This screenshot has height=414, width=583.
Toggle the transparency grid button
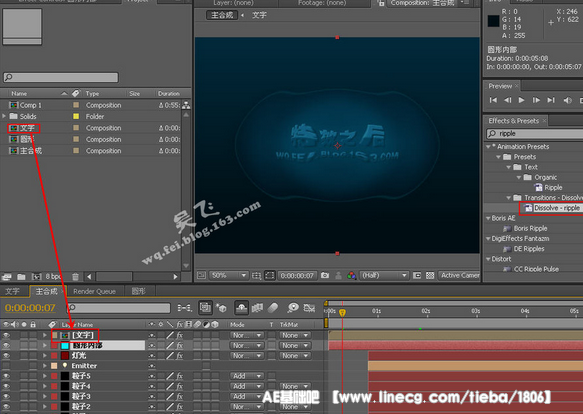pos(430,276)
